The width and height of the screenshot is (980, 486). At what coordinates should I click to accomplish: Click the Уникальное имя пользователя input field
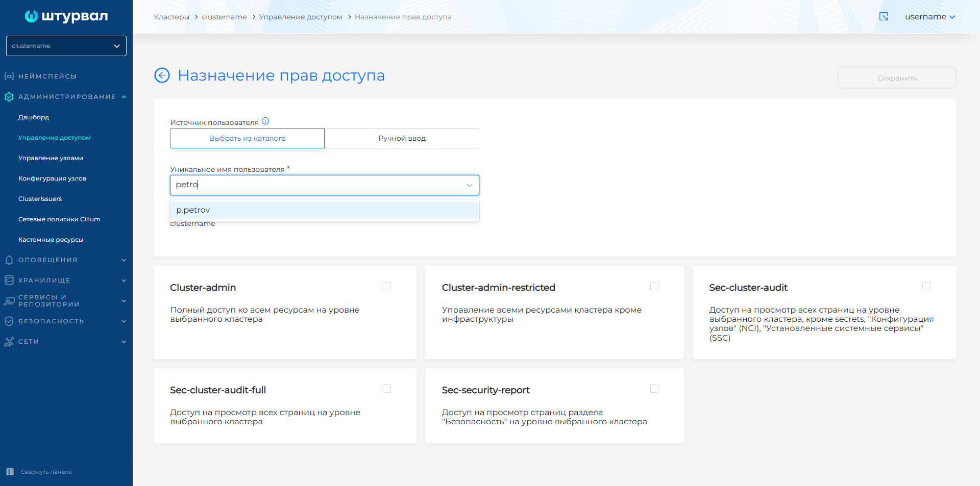[x=316, y=185]
